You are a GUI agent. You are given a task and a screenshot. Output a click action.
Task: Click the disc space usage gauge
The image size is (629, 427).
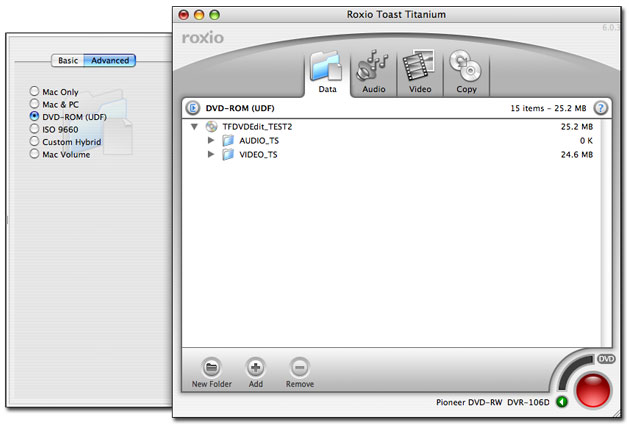pos(570,369)
